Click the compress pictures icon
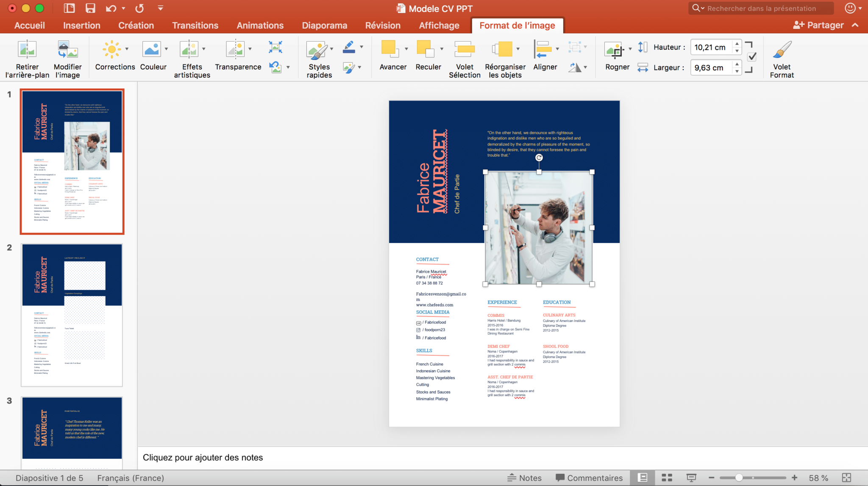Viewport: 868px width, 486px height. click(275, 47)
